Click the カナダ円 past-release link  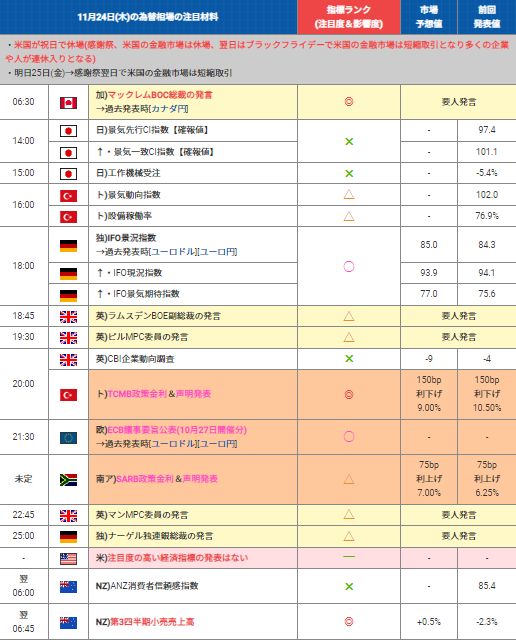pyautogui.click(x=169, y=109)
